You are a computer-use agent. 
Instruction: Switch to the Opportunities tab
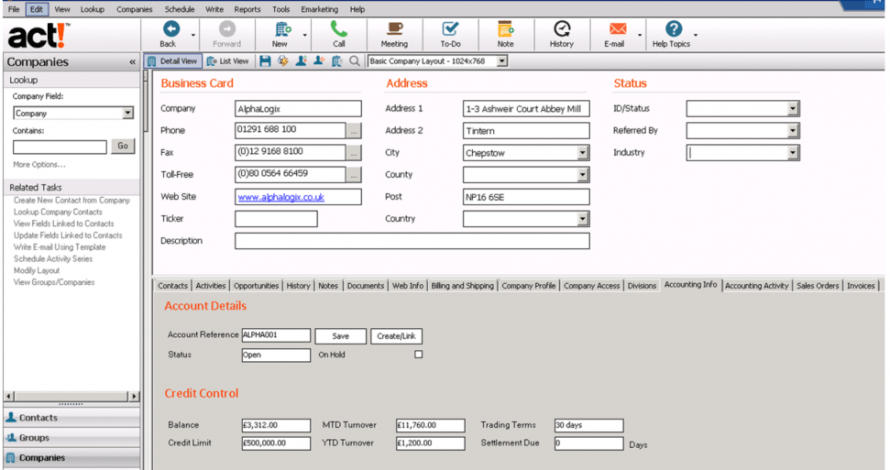pos(256,286)
